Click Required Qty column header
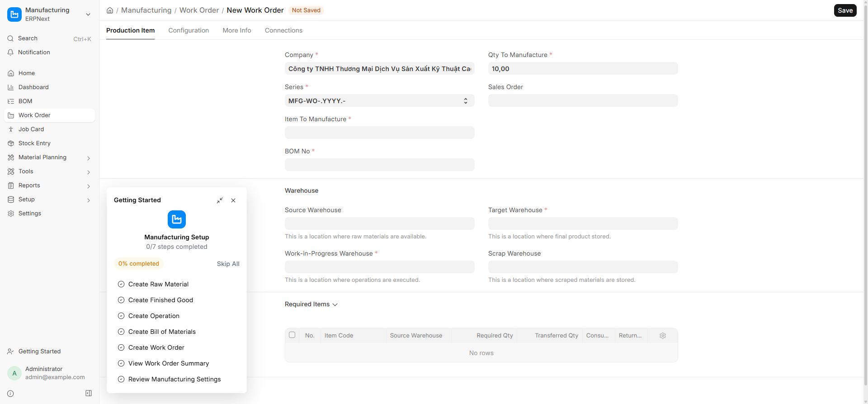This screenshot has height=404, width=868. tap(484, 336)
